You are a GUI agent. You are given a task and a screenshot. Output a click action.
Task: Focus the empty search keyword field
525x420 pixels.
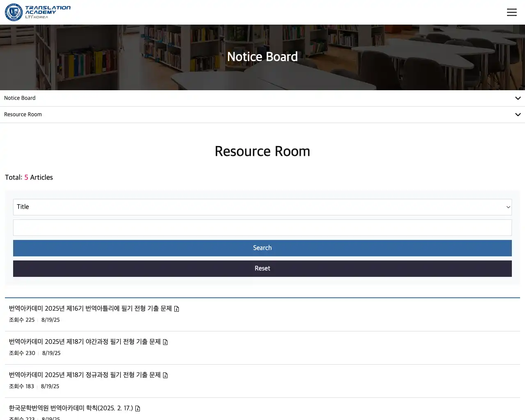pos(262,228)
